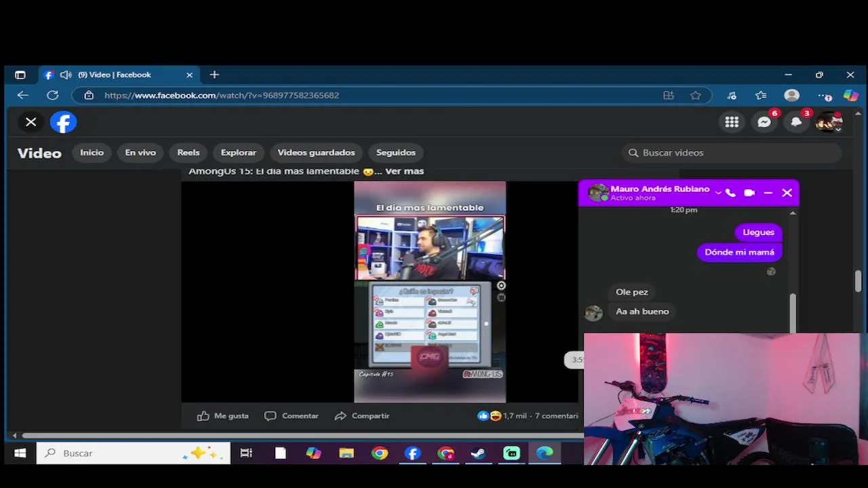Click Compartir to share the video
The image size is (868, 488).
362,416
